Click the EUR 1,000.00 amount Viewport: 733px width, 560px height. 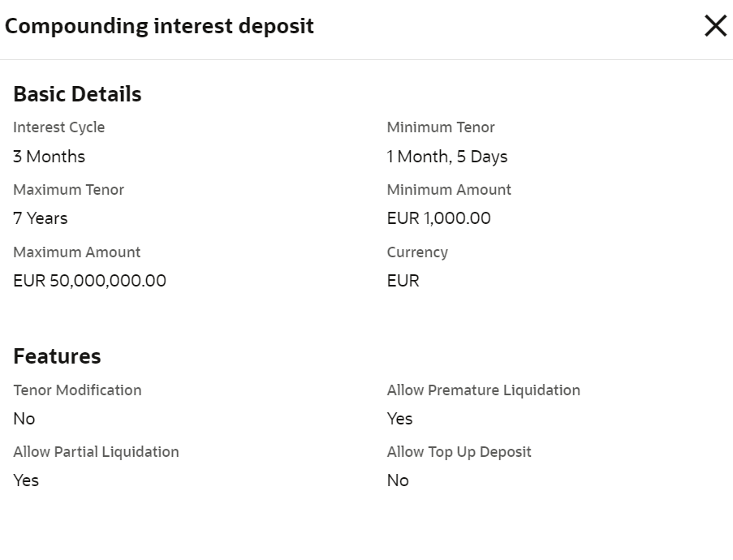coord(438,218)
